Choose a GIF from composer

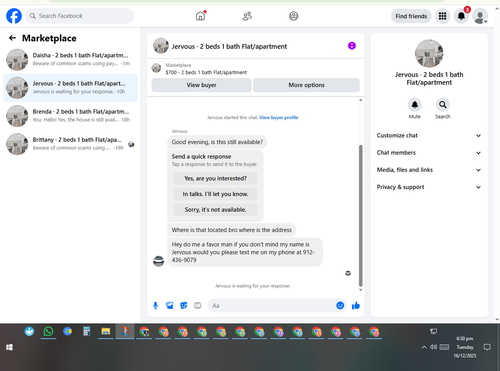[198, 305]
